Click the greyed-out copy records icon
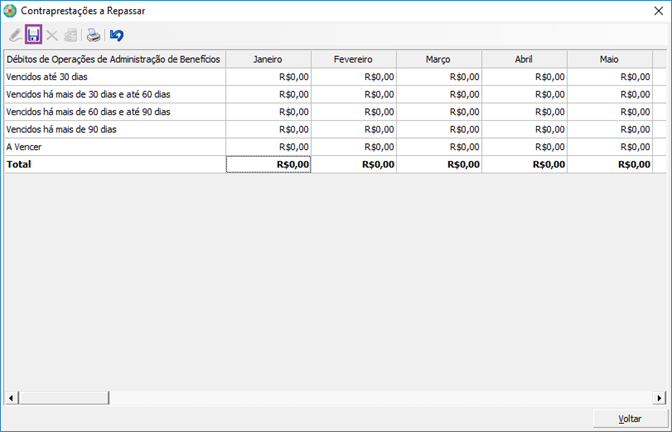The image size is (672, 432). [70, 35]
